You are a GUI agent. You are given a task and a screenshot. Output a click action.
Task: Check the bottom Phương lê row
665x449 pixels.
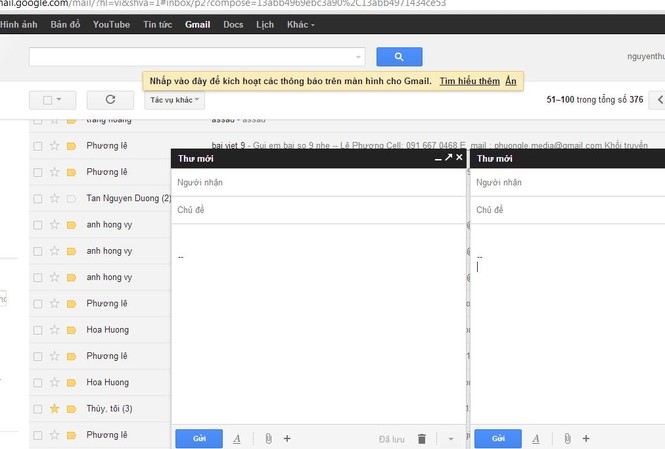(x=38, y=435)
